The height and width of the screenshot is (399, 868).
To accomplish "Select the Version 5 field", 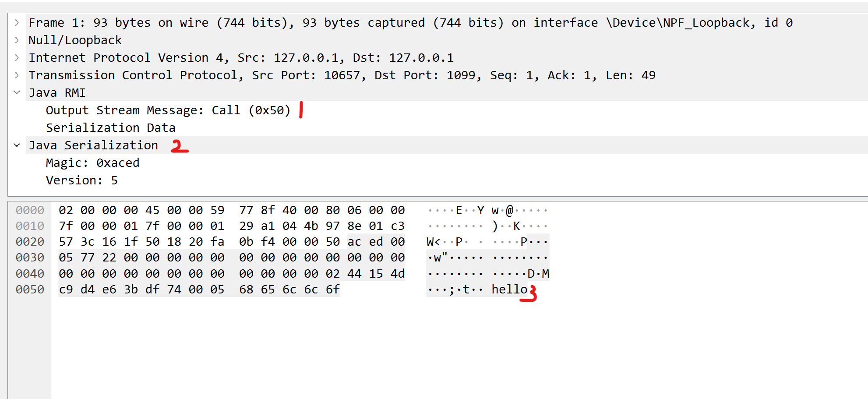I will 81,180.
